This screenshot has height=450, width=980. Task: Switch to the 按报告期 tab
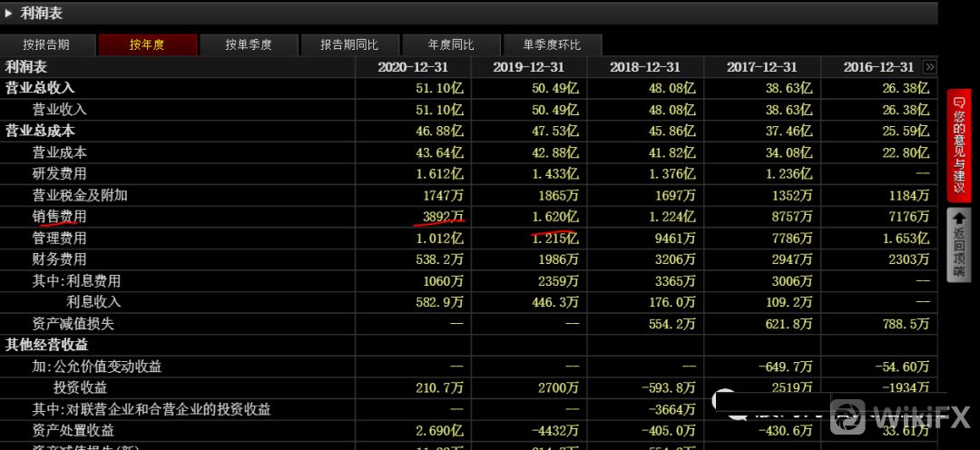pos(46,44)
